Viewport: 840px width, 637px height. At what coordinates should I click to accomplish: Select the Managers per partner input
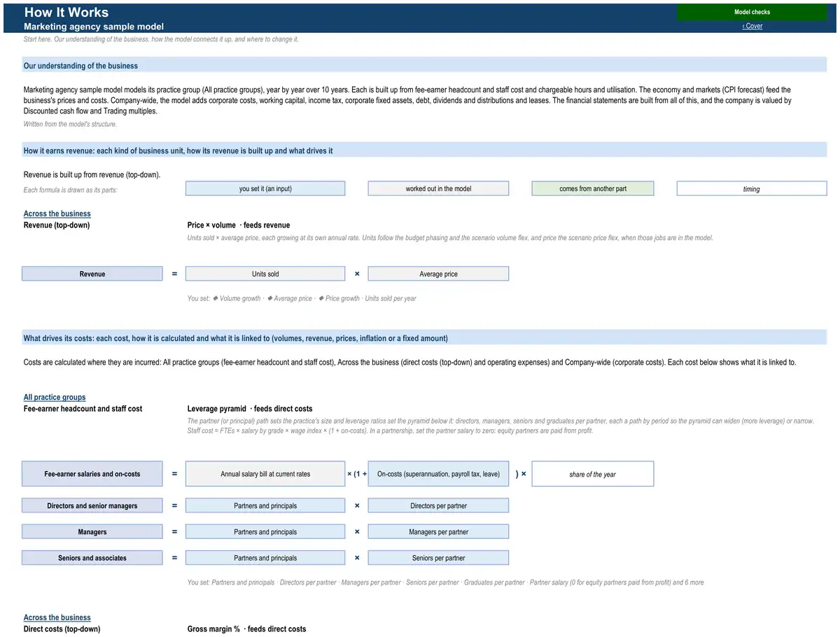[438, 532]
